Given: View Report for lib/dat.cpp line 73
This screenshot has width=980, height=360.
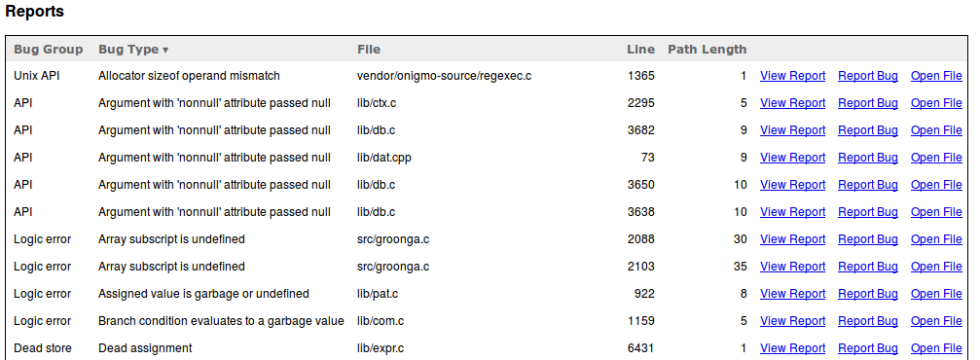Looking at the screenshot, I should [792, 158].
